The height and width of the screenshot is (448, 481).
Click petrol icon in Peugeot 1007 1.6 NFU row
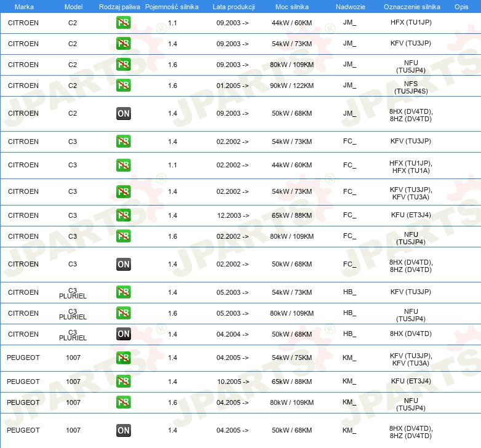123,402
